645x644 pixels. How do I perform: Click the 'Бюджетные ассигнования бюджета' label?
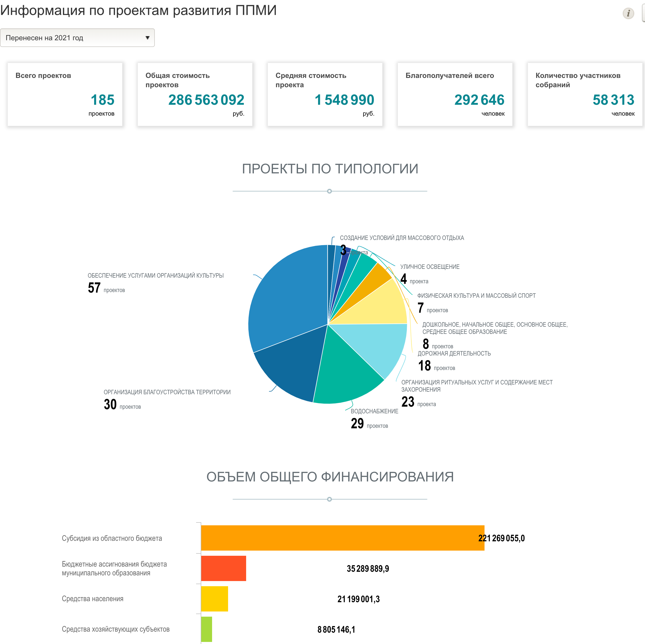[x=114, y=568]
